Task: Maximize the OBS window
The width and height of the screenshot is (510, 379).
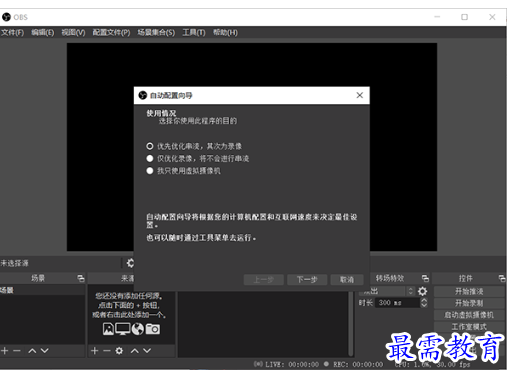Action: pyautogui.click(x=464, y=17)
